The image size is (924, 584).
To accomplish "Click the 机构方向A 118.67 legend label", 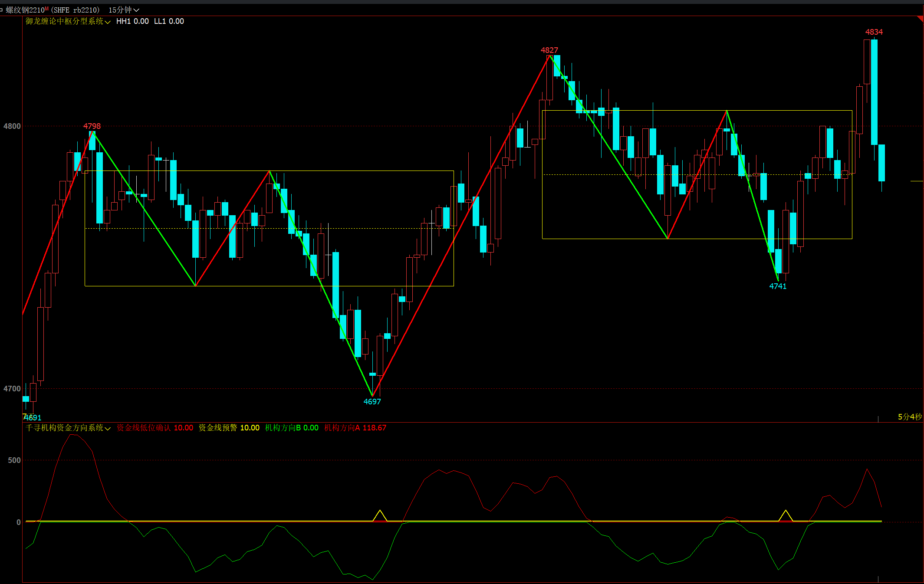I will click(355, 428).
